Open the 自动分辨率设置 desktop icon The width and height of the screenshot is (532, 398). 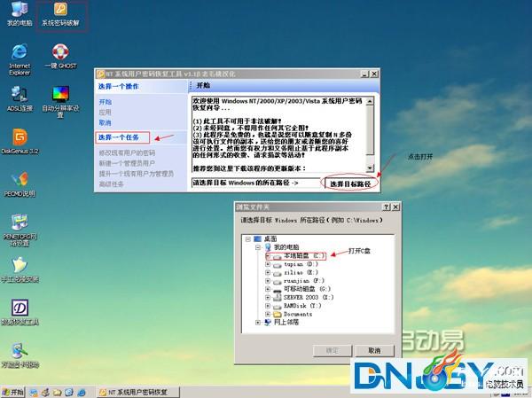[60, 102]
